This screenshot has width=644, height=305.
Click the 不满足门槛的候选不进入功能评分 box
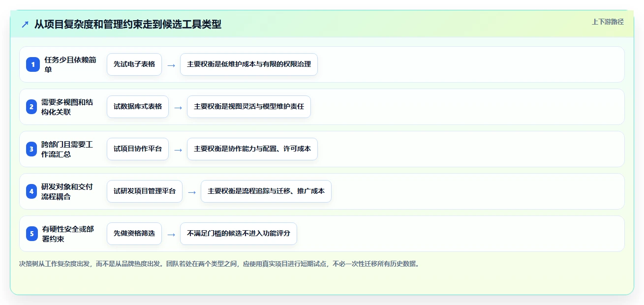pos(239,234)
